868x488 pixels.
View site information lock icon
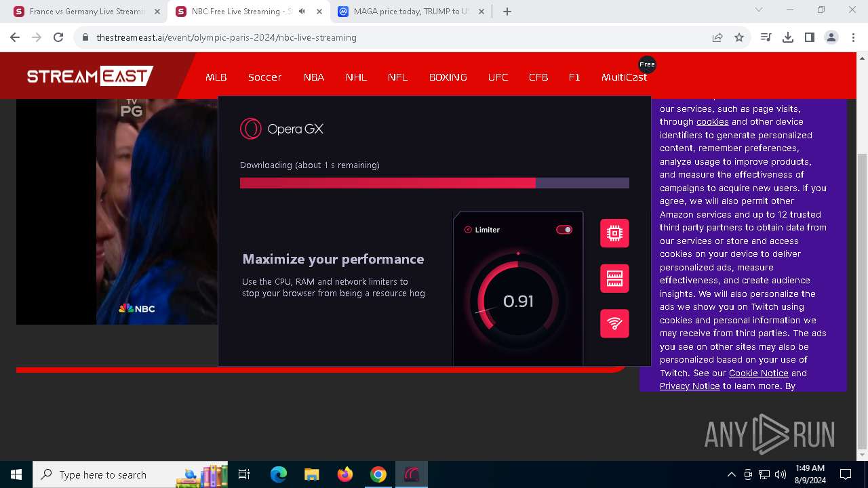(x=85, y=38)
